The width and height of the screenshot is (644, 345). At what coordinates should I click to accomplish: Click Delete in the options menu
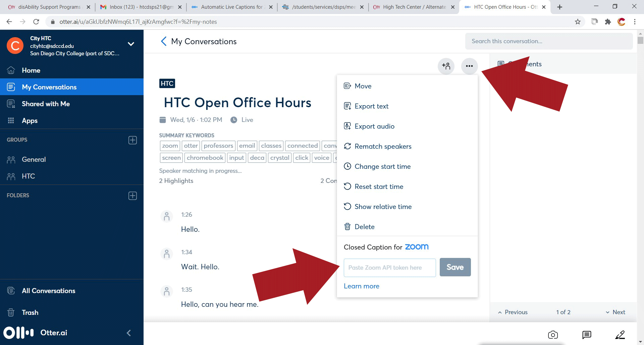coord(364,227)
